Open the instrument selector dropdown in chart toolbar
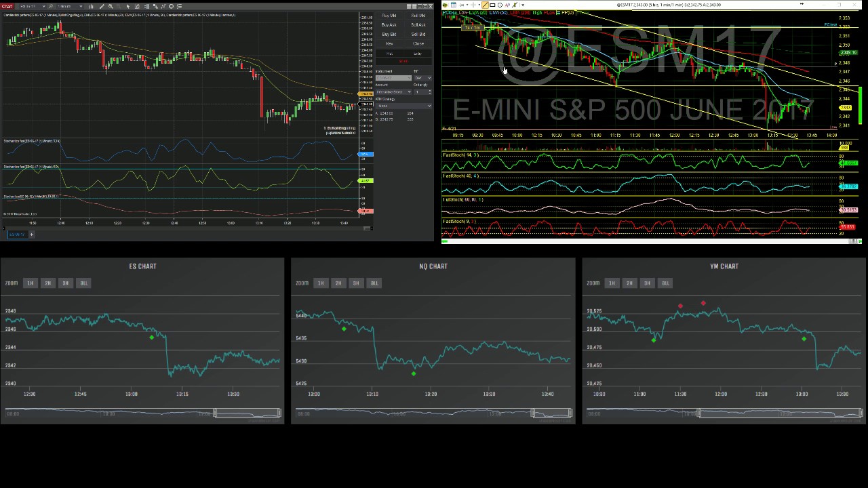Screen dimensions: 868x488 click(x=33, y=6)
